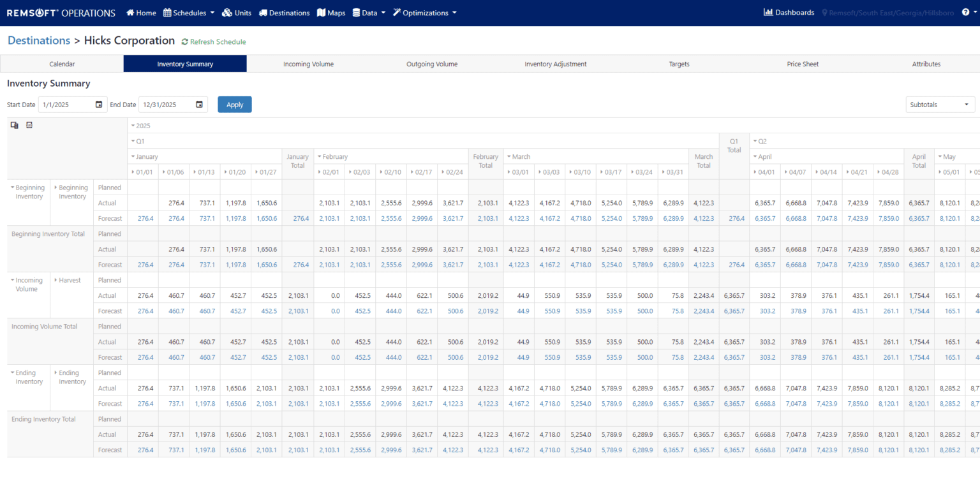Open the Subtotals dropdown
Image resolution: width=980 pixels, height=495 pixels.
coord(940,104)
